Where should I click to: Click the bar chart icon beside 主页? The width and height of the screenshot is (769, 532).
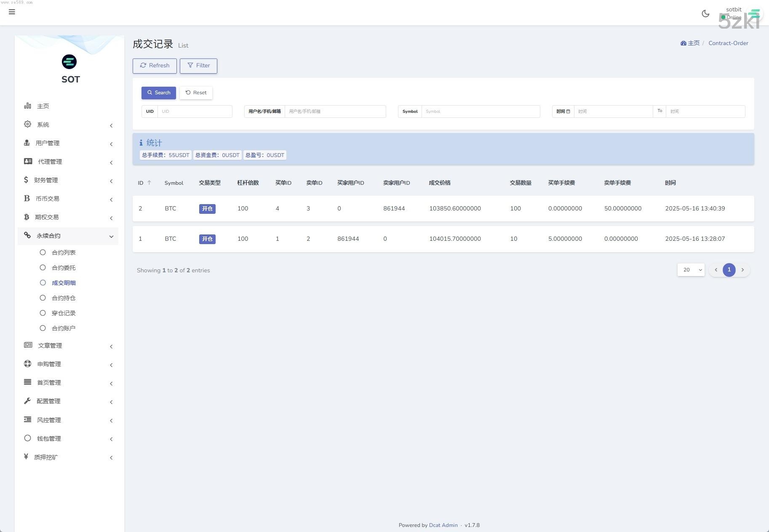[27, 106]
